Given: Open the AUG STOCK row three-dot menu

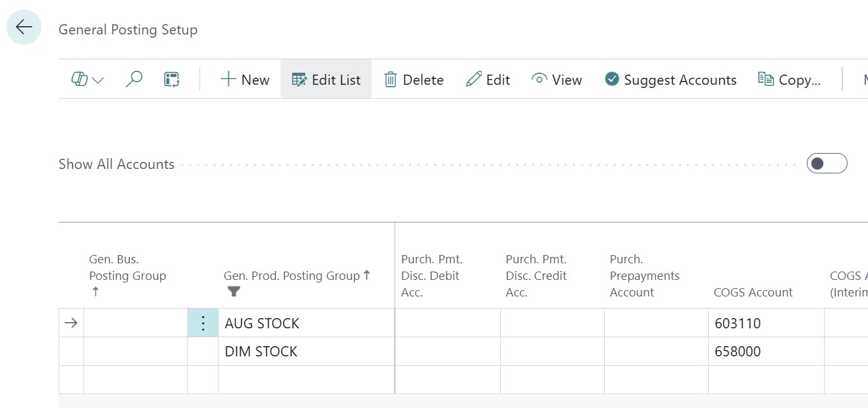Looking at the screenshot, I should click(203, 323).
